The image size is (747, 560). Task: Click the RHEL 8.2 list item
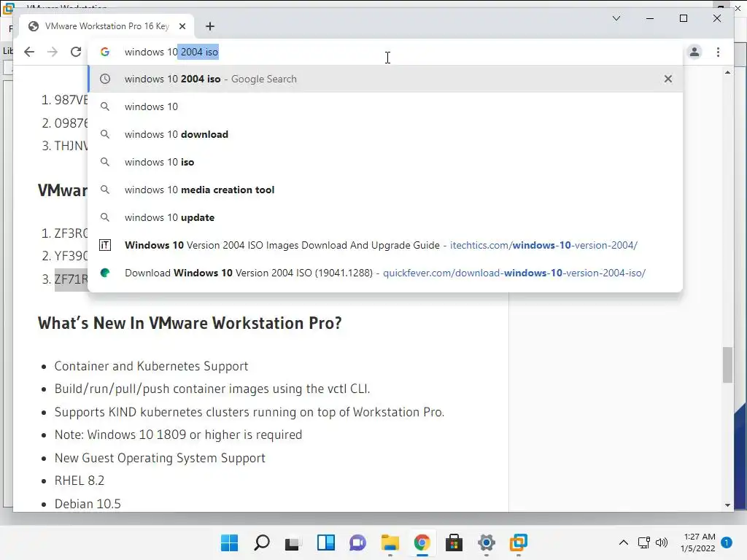pos(79,481)
